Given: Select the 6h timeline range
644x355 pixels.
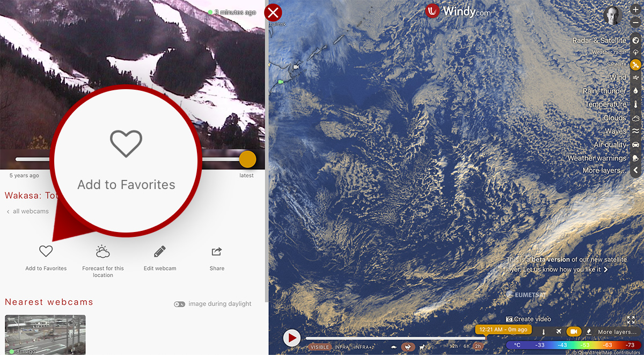Looking at the screenshot, I should click(x=466, y=346).
